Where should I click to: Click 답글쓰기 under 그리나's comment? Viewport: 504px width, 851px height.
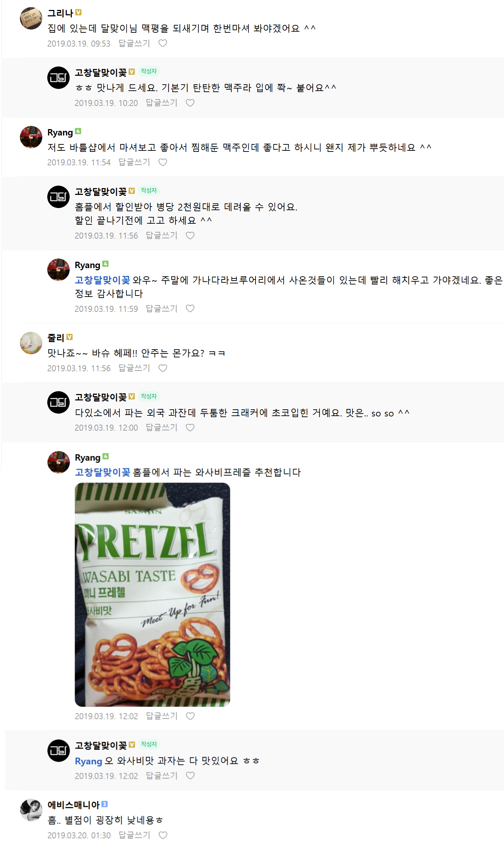[134, 43]
